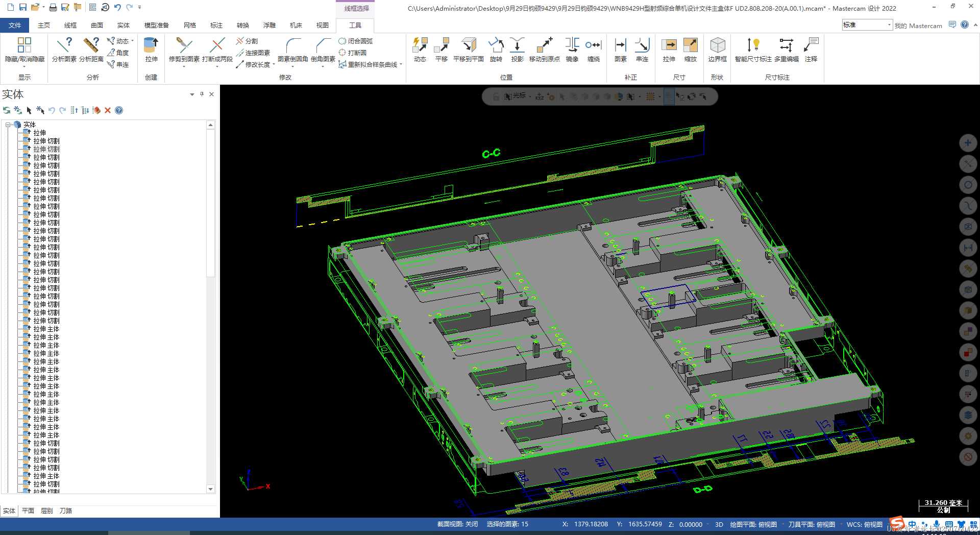Select the Move to Origin (移动到原点) tool

click(x=545, y=50)
